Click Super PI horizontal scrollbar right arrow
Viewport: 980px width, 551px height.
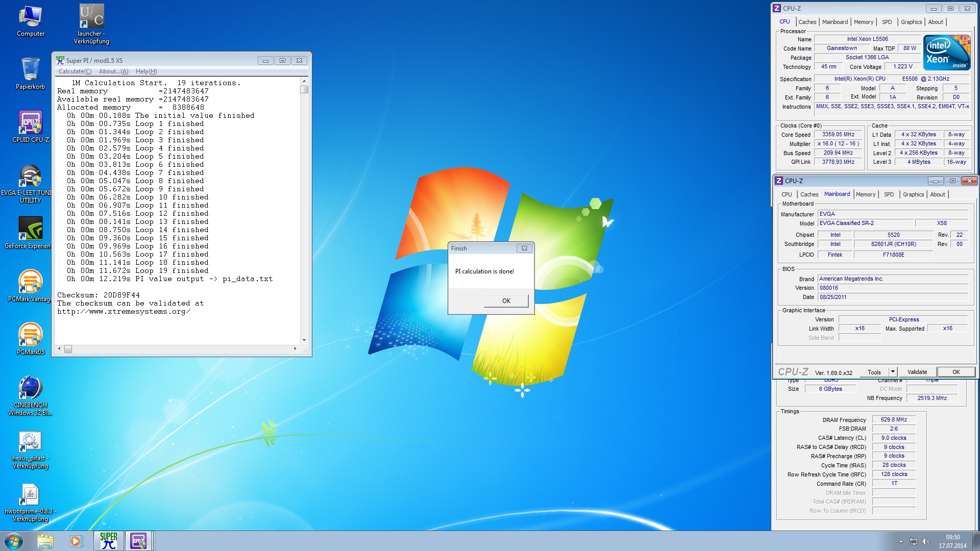[x=295, y=349]
